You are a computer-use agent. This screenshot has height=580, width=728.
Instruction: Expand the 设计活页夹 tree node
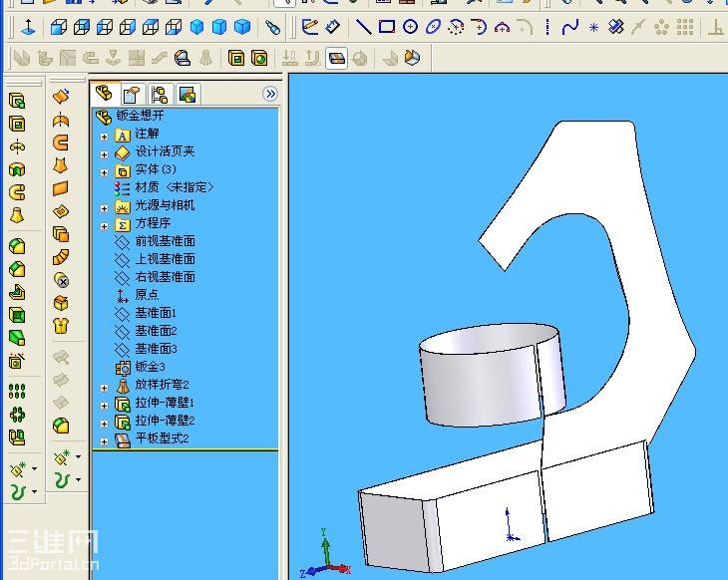pyautogui.click(x=104, y=154)
